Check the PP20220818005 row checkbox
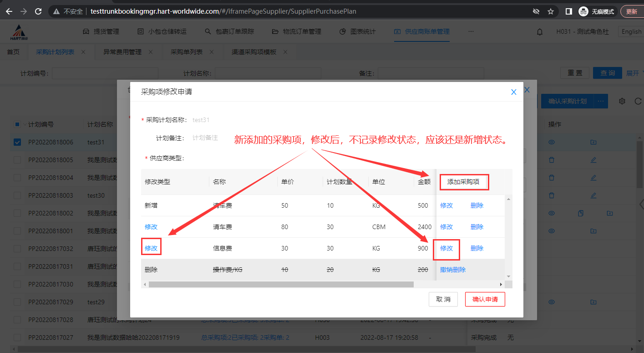 pyautogui.click(x=17, y=160)
